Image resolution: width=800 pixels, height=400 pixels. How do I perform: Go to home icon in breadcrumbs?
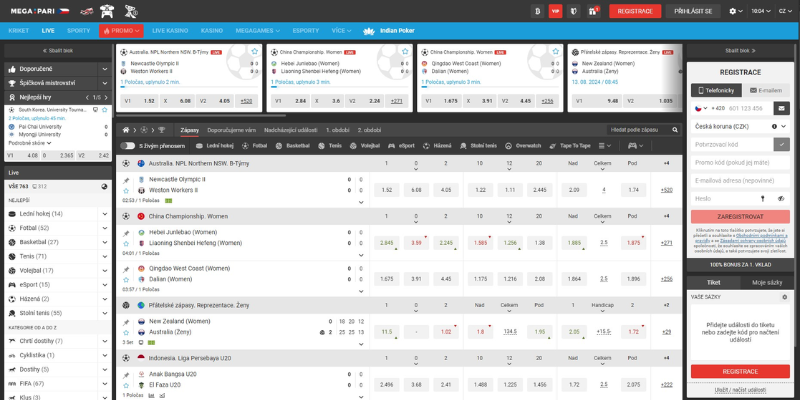point(126,130)
